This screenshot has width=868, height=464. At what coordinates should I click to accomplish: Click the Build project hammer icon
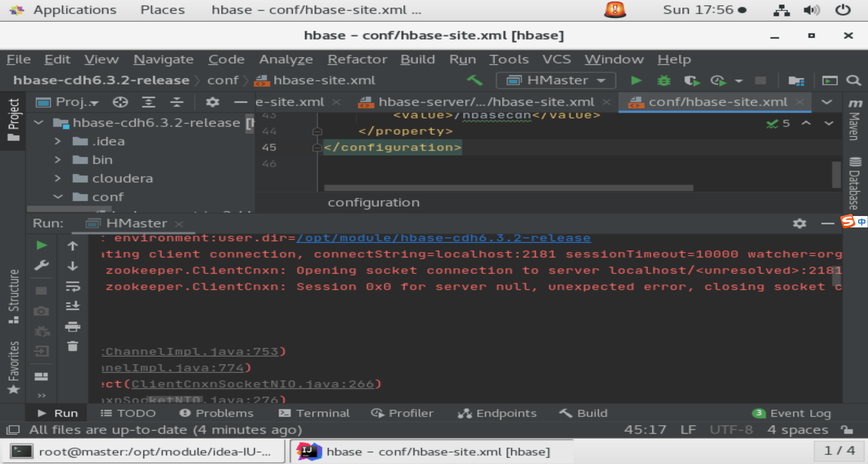coord(475,80)
